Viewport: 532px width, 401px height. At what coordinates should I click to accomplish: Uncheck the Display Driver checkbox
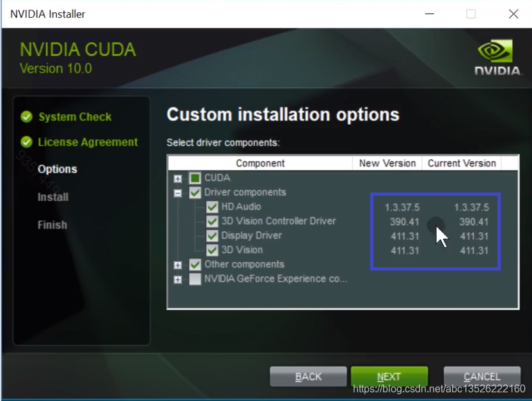click(212, 236)
